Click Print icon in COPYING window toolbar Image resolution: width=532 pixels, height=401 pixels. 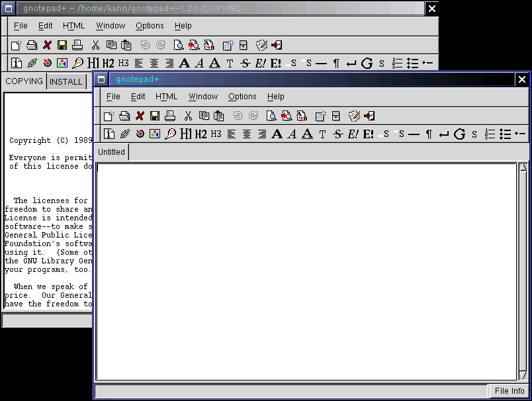pos(77,45)
